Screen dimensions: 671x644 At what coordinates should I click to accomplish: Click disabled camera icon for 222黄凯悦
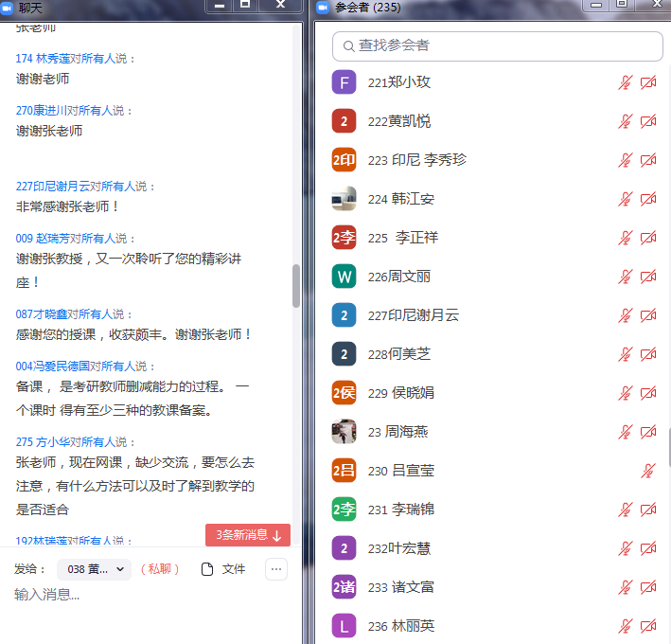[648, 122]
